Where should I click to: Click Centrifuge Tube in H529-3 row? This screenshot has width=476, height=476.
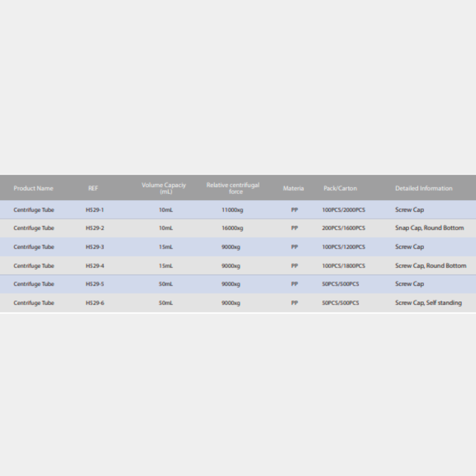tap(34, 247)
